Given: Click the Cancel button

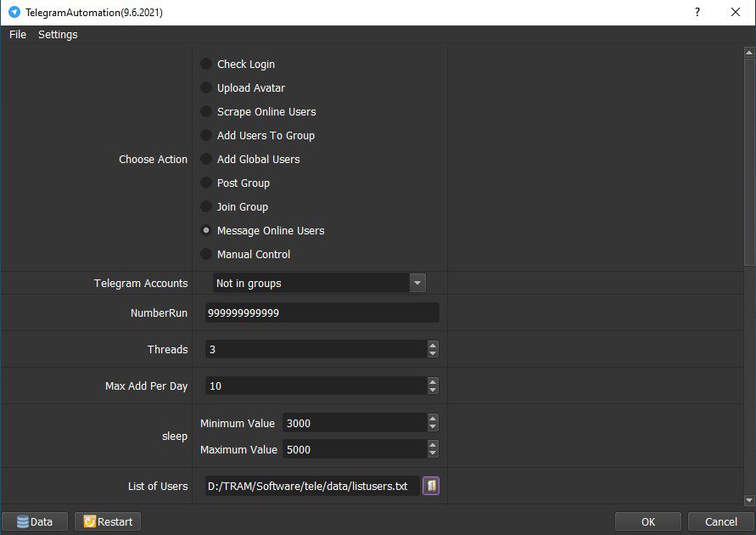Looking at the screenshot, I should 721,521.
